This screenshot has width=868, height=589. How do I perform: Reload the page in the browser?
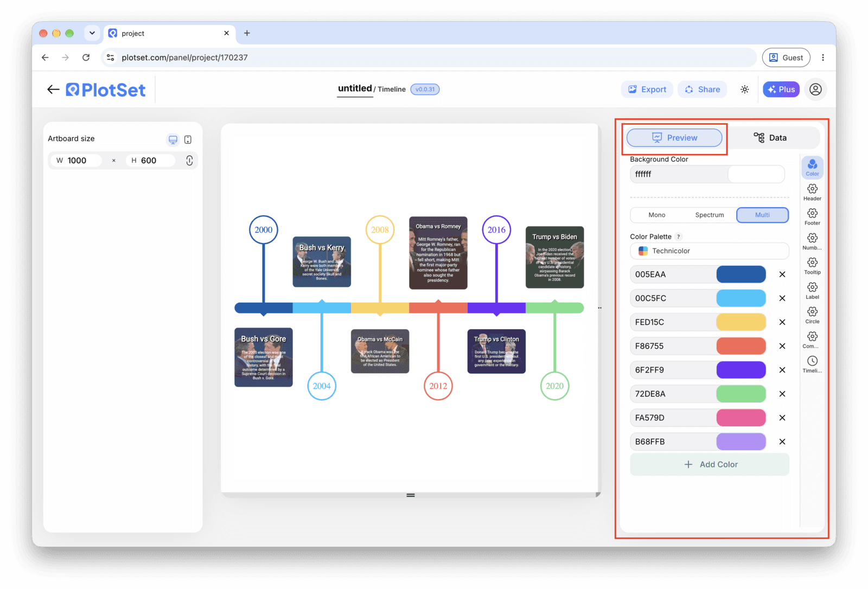click(x=86, y=57)
